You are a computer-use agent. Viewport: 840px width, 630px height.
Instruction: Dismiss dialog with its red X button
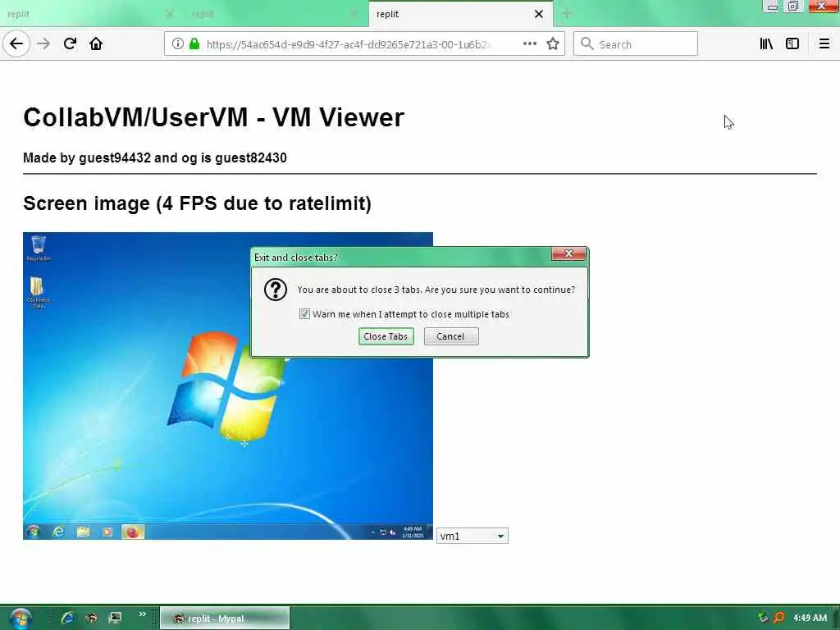pos(568,254)
